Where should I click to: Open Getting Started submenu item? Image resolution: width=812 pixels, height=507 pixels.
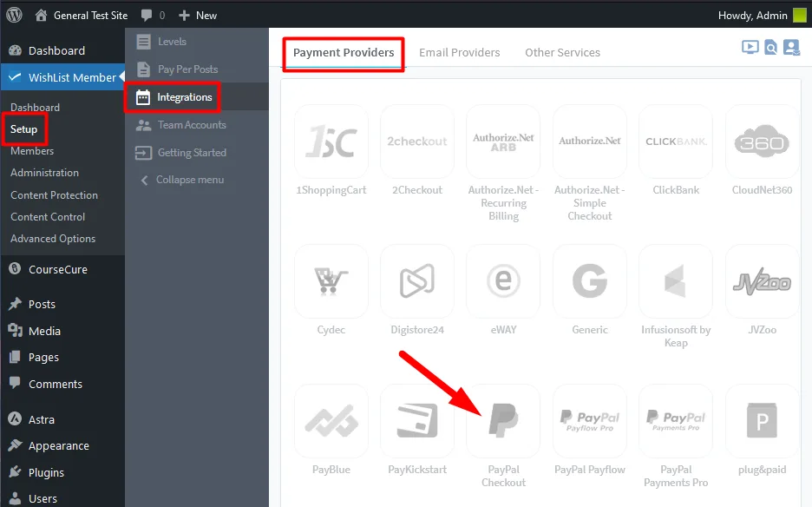197,153
